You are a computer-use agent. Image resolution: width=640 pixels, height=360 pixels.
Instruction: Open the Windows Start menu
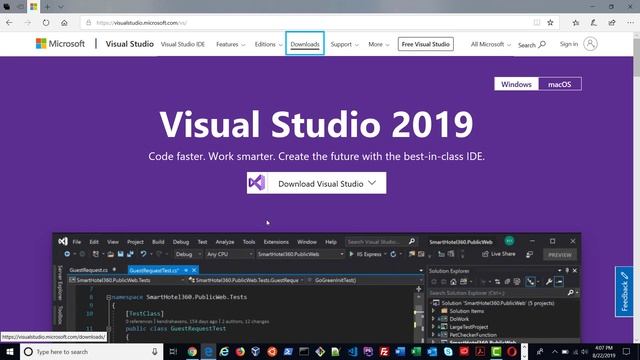[x=10, y=351]
